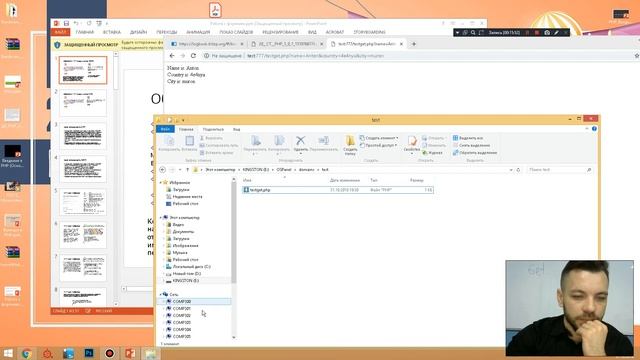
Task: Click the Delete (red X) icon in Explorer ribbon
Action: click(x=300, y=141)
